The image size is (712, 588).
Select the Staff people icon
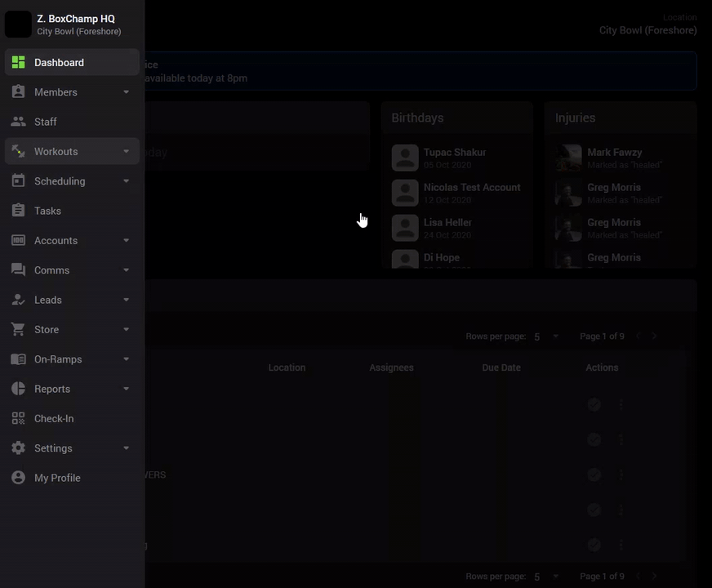[x=18, y=122]
